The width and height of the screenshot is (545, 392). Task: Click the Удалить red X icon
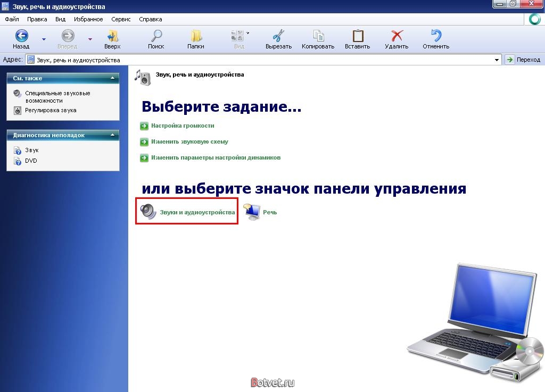click(397, 36)
